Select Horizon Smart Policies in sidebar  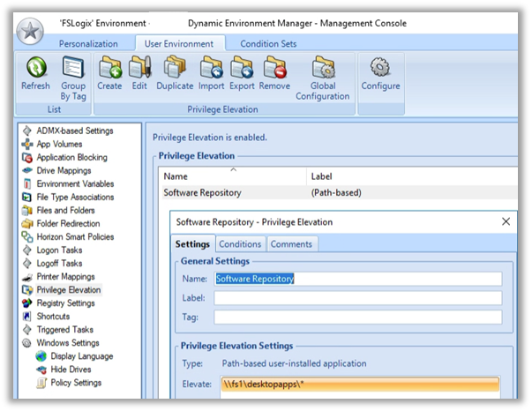pyautogui.click(x=77, y=236)
